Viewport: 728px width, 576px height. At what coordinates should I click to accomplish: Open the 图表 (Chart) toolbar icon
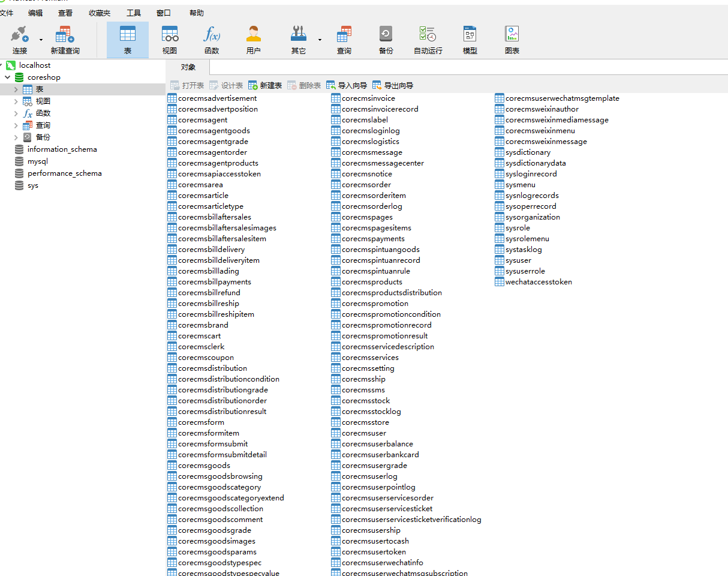pos(512,40)
